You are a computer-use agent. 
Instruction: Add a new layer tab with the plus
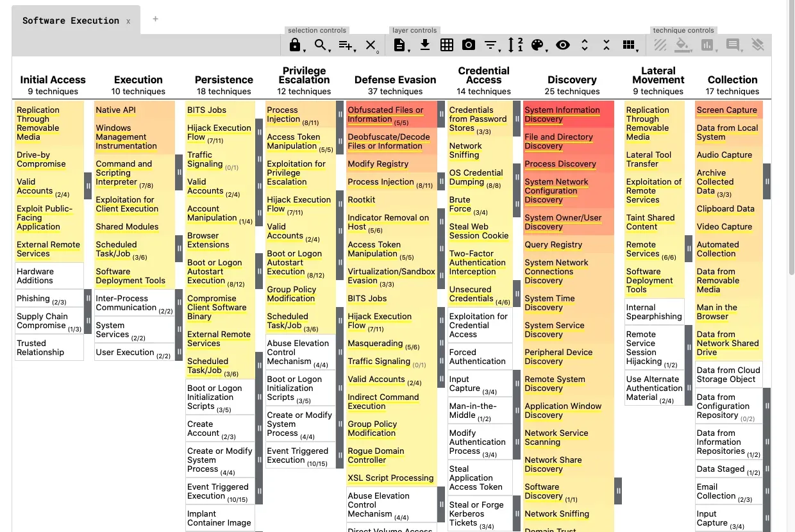[155, 19]
